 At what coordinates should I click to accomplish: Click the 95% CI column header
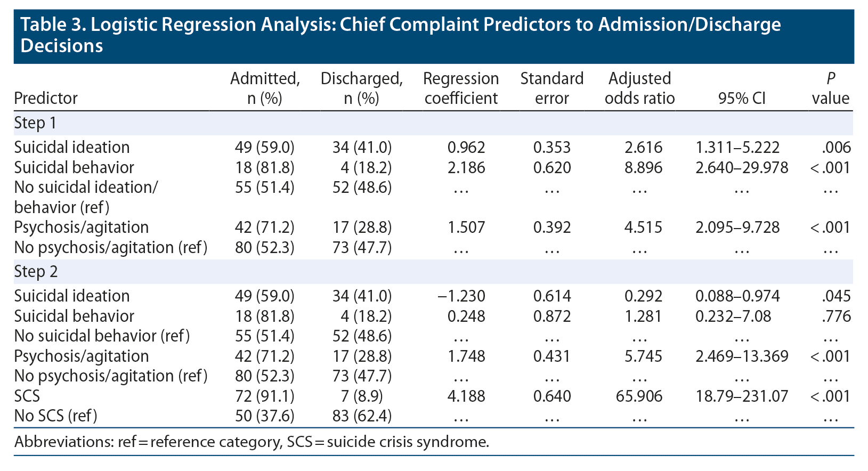point(742,99)
